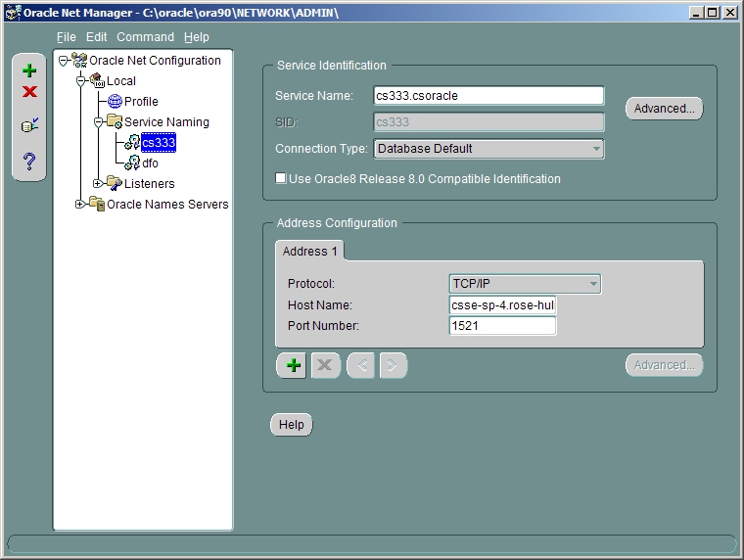
Task: Select the Address 1 tab
Action: [x=309, y=252]
